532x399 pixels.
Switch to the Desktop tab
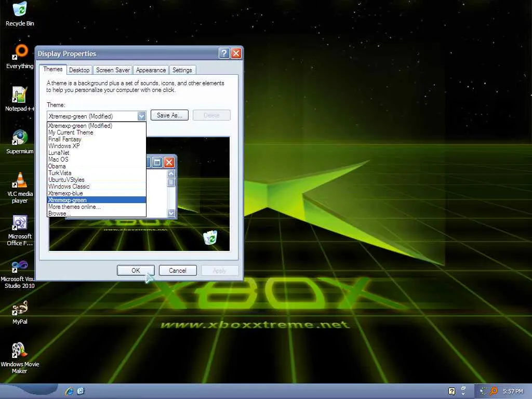coord(79,70)
